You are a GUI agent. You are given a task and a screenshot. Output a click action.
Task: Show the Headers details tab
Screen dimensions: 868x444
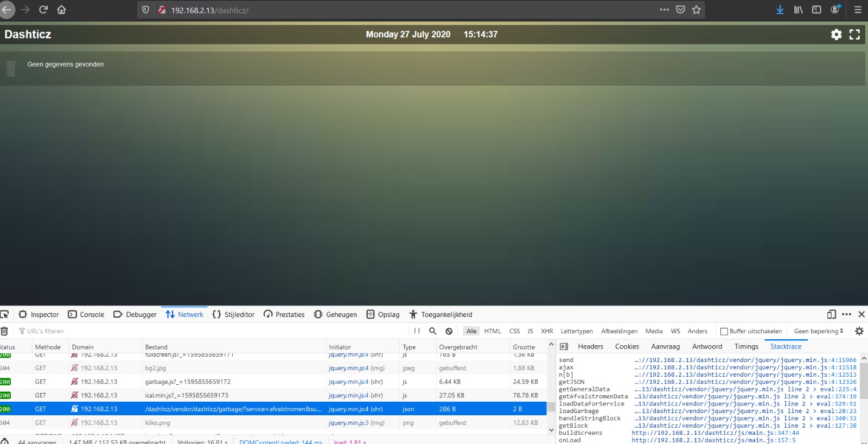coord(590,346)
